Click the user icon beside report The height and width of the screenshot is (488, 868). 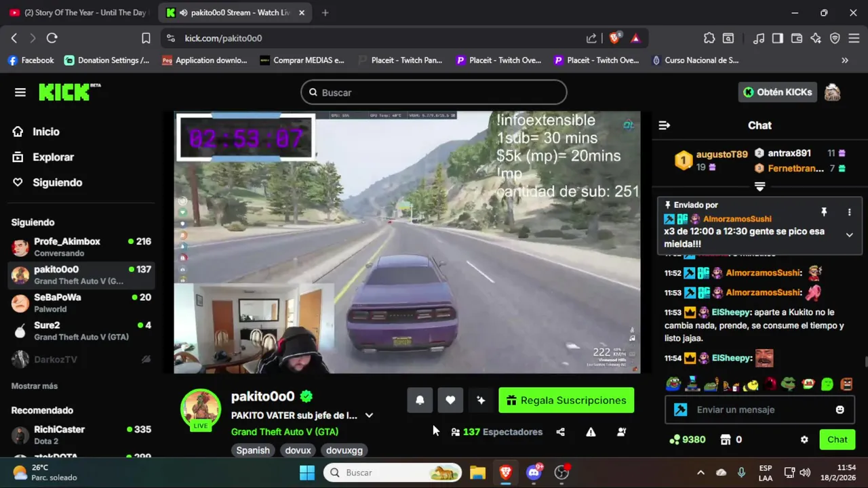click(621, 432)
